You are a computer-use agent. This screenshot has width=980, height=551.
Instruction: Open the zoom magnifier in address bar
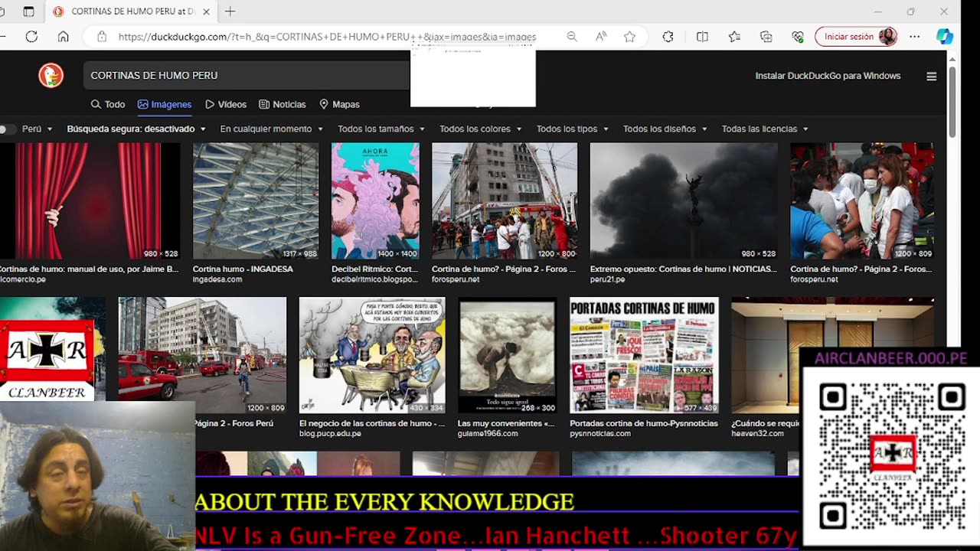coord(572,36)
